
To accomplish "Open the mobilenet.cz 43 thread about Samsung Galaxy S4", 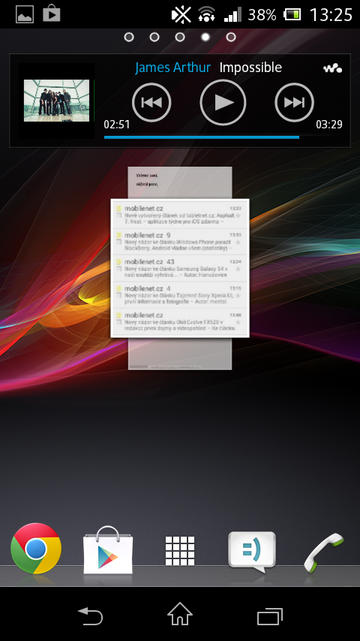I will click(x=180, y=269).
